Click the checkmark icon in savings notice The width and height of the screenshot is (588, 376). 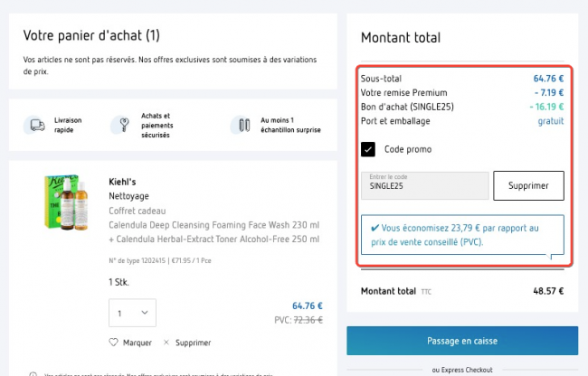coord(375,228)
